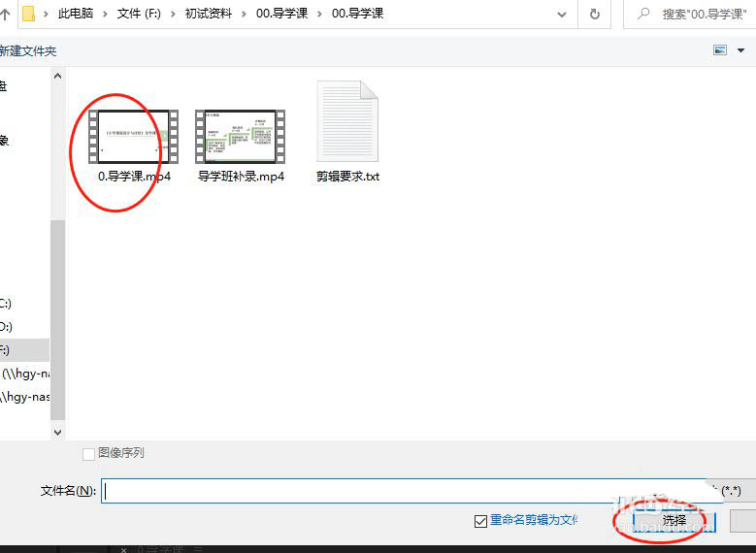Navigate to 初试资料 in the breadcrumb
Screen dimensions: 756x553
[x=209, y=14]
